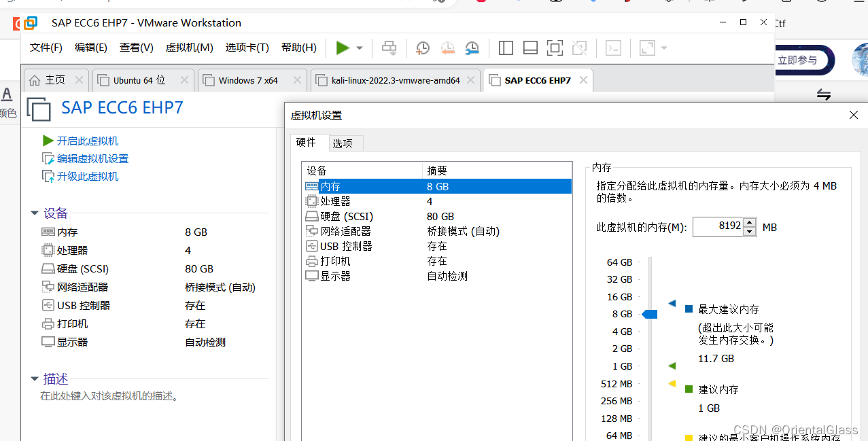
Task: Select 网络适配器 row in the hardware list
Action: pyautogui.click(x=437, y=231)
